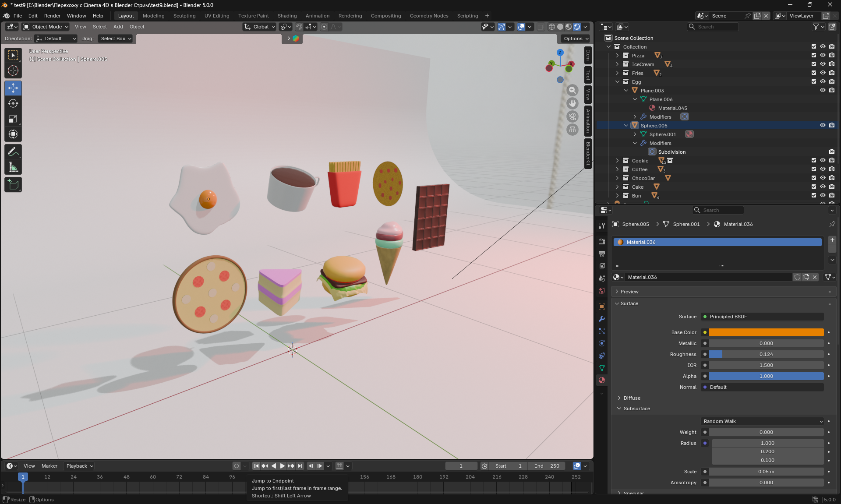Open the Modifiers properties tab

[602, 319]
